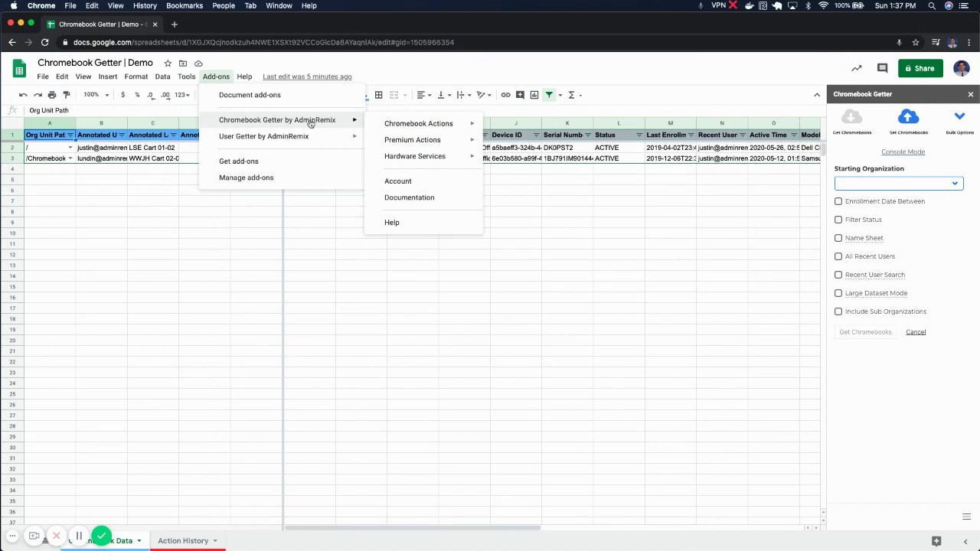Image resolution: width=980 pixels, height=551 pixels.
Task: Format as currency with dollar icon
Action: [122, 95]
